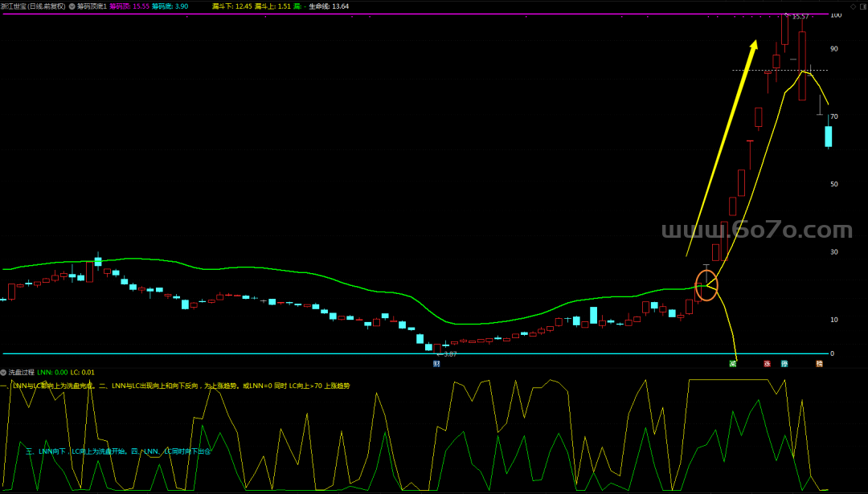This screenshot has height=494, width=868.
Task: Click the 生命线 13.64 label
Action: click(x=329, y=6)
